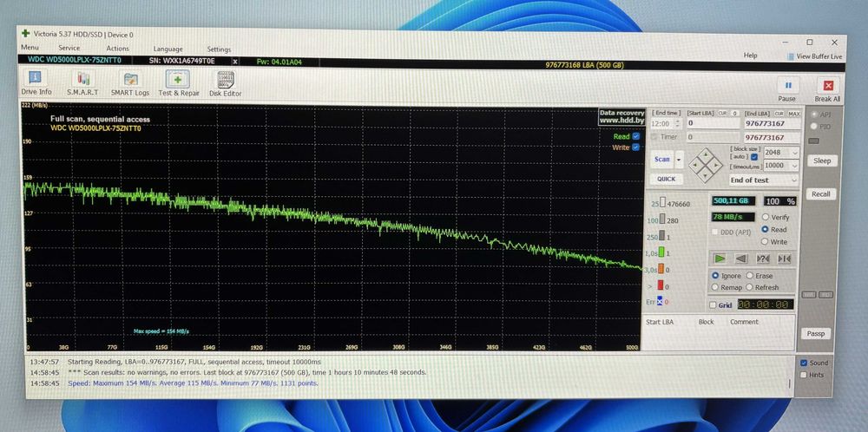Open the End of test dropdown

pos(763,180)
